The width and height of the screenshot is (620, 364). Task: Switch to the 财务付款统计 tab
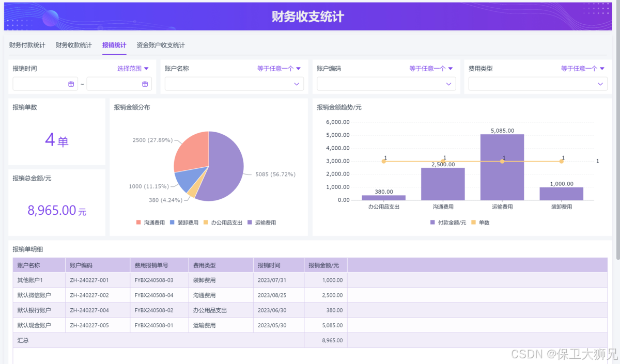click(27, 45)
